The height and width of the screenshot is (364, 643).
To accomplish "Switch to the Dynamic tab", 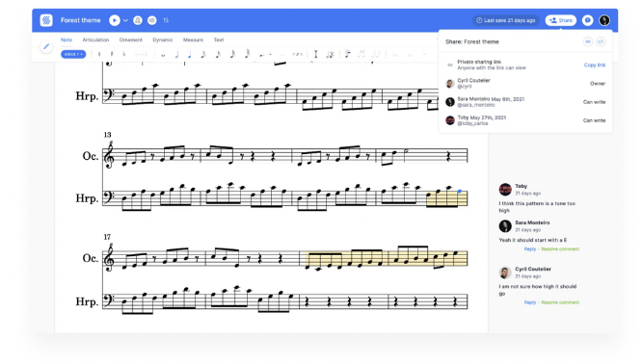I will [x=162, y=39].
